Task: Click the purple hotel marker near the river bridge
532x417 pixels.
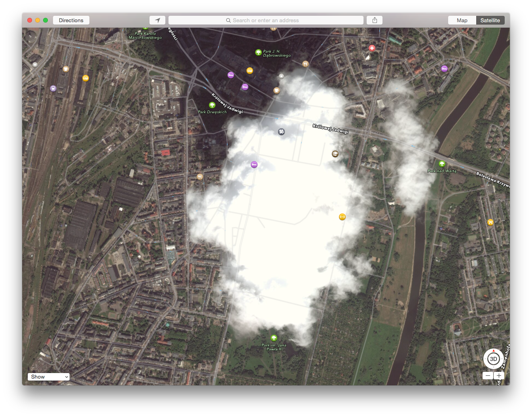Action: pos(444,69)
